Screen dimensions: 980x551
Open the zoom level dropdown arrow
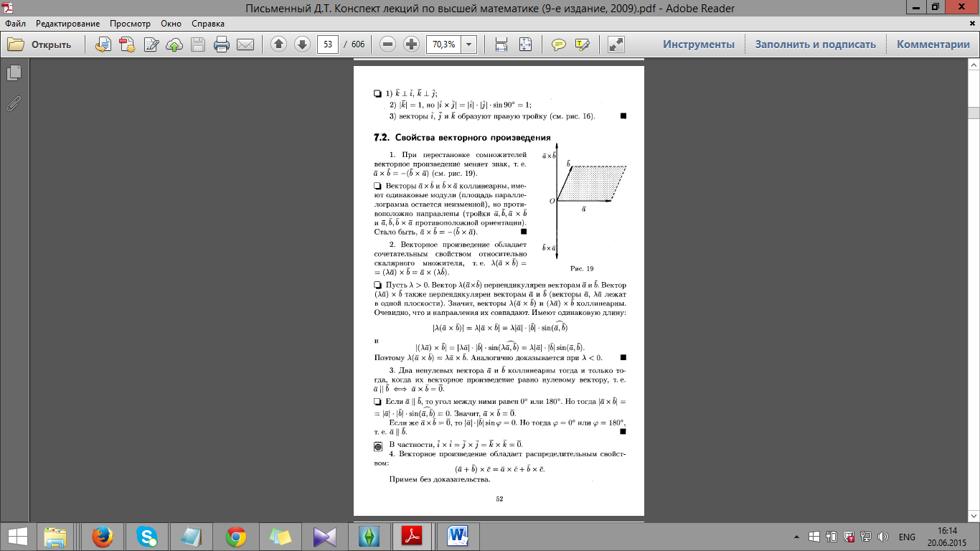(469, 44)
